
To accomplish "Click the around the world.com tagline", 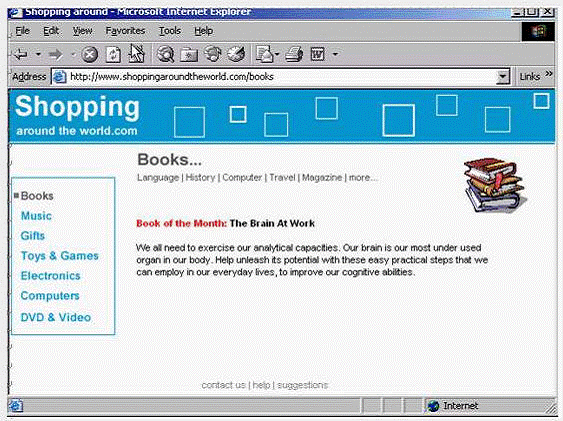I will (x=77, y=131).
